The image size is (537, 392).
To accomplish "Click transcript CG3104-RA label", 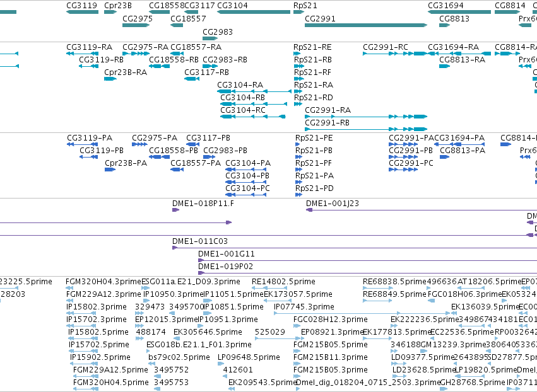I will (240, 85).
